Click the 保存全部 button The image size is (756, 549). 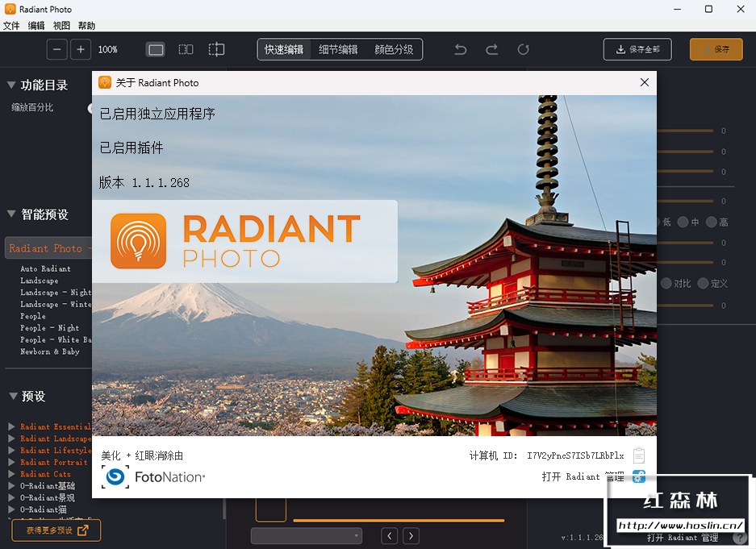tap(637, 49)
